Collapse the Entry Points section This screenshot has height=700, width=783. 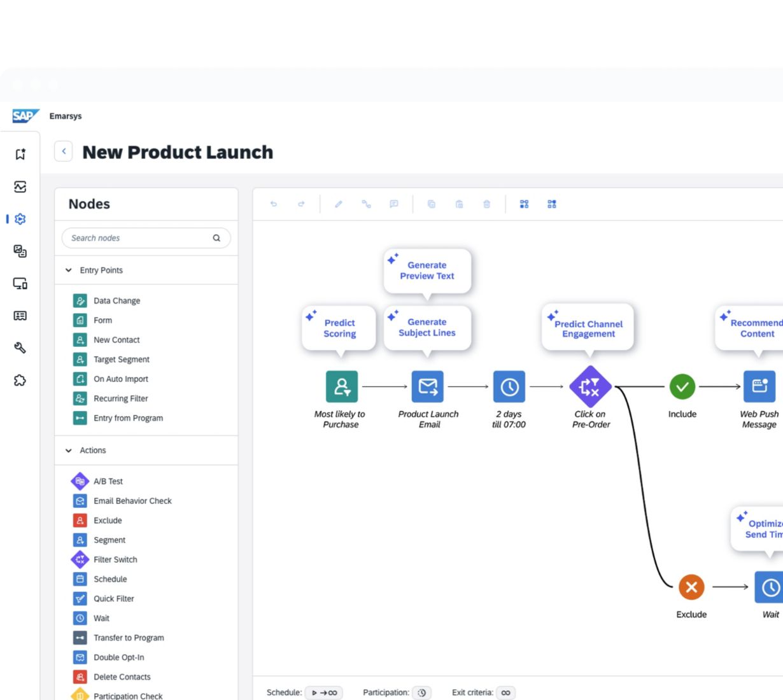(x=69, y=270)
